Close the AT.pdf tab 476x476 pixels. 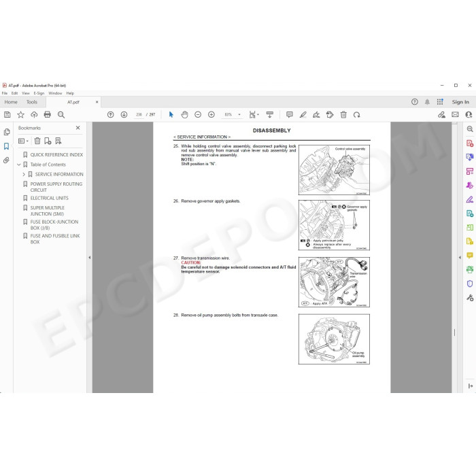point(97,102)
